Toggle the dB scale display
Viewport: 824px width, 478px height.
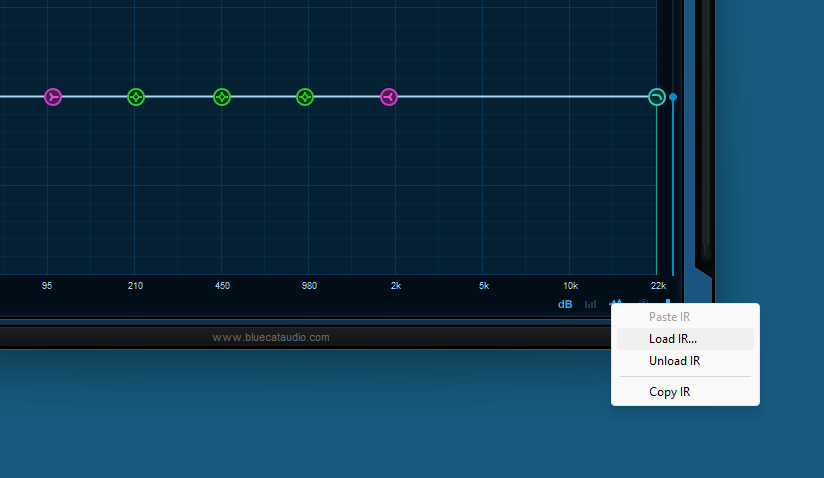[x=565, y=304]
